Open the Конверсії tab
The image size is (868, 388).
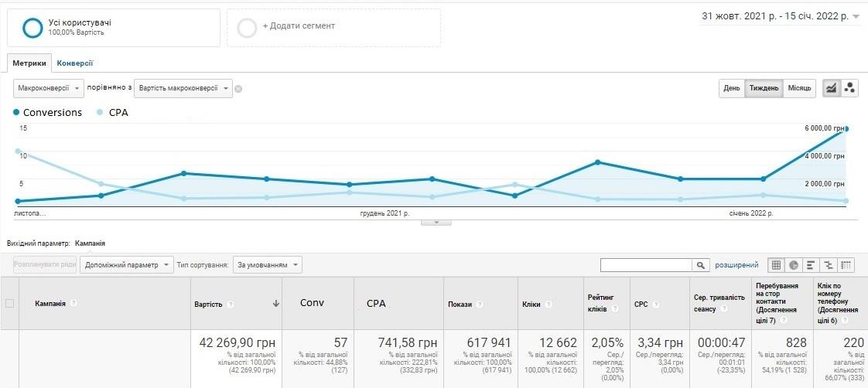pos(75,63)
